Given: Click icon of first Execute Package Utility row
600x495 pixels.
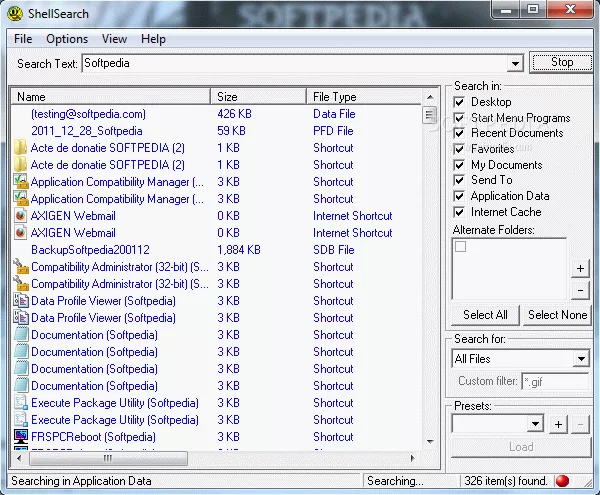Looking at the screenshot, I should coord(21,403).
